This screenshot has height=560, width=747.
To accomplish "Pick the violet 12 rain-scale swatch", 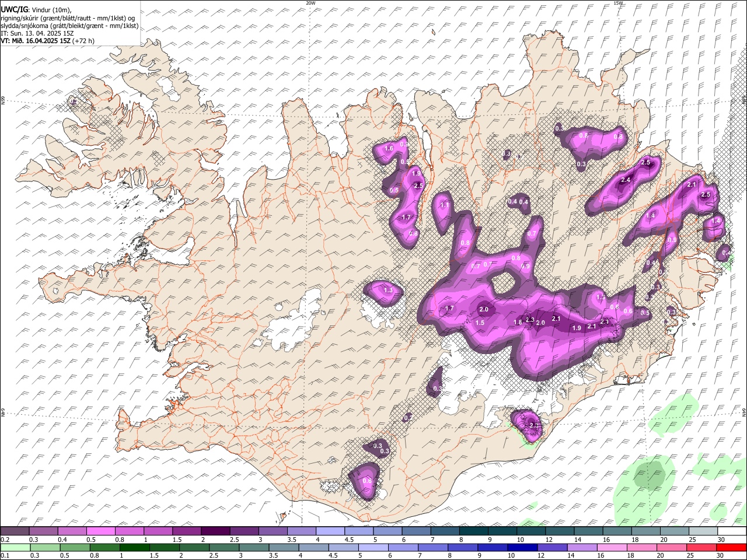I will [x=552, y=547].
